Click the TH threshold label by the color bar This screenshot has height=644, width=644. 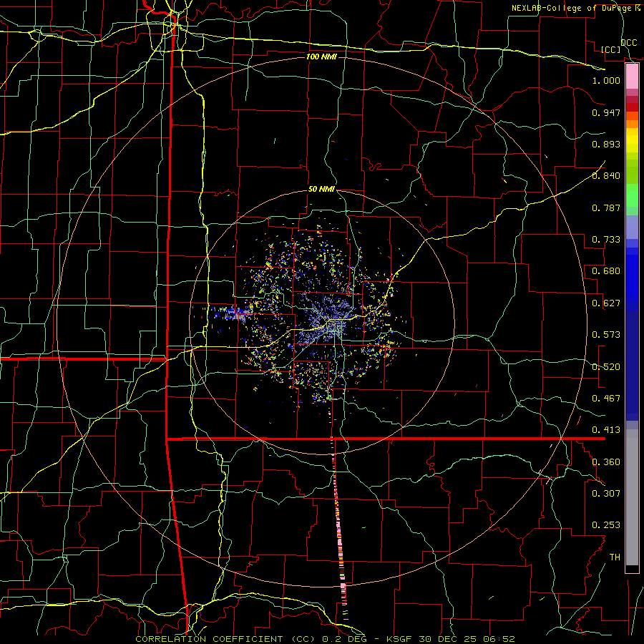tap(615, 557)
